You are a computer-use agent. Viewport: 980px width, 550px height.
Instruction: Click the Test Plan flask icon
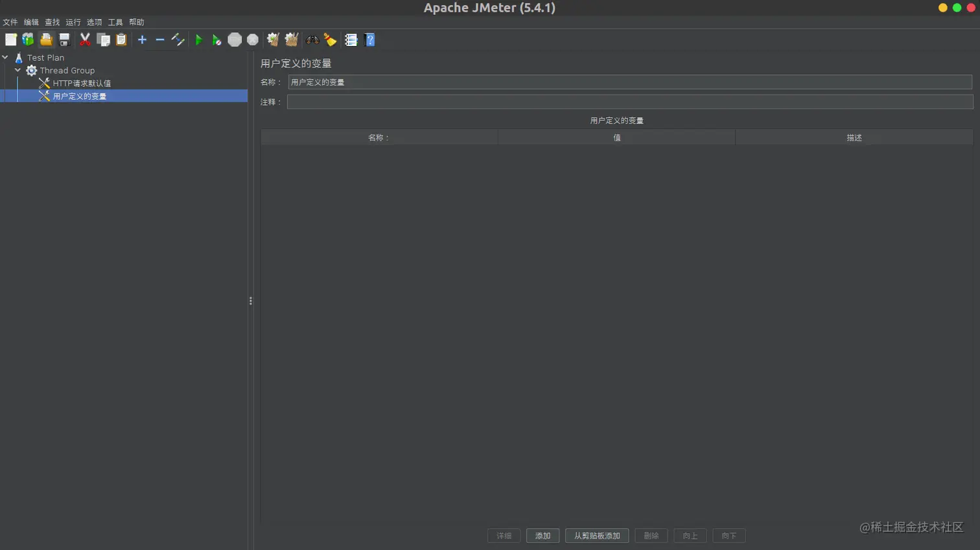pyautogui.click(x=19, y=58)
